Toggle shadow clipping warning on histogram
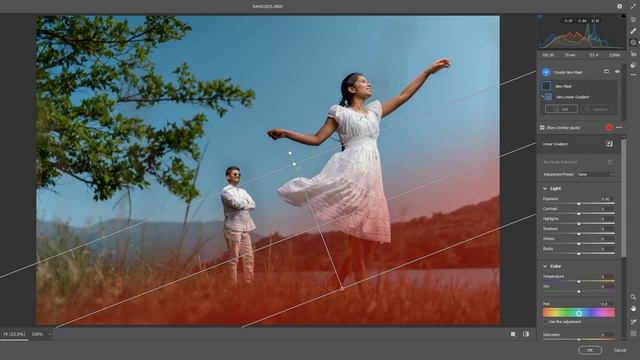Screen dimensions: 640x360 click(540, 16)
